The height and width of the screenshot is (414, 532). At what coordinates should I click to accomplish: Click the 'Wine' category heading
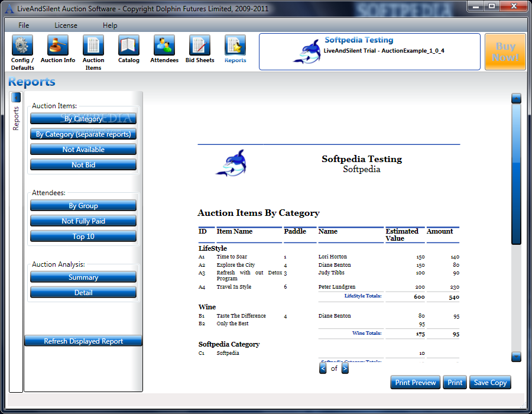click(207, 307)
